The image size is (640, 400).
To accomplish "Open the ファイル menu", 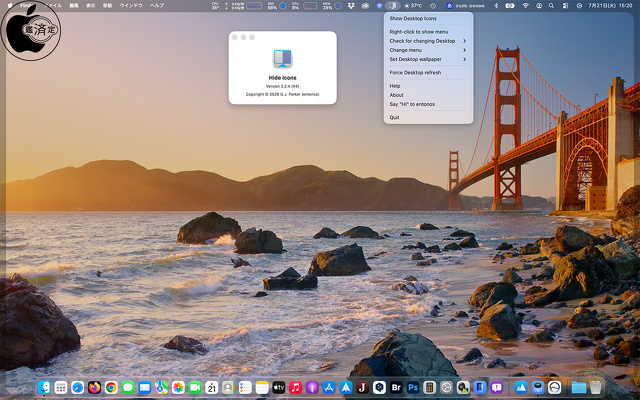I will point(53,6).
